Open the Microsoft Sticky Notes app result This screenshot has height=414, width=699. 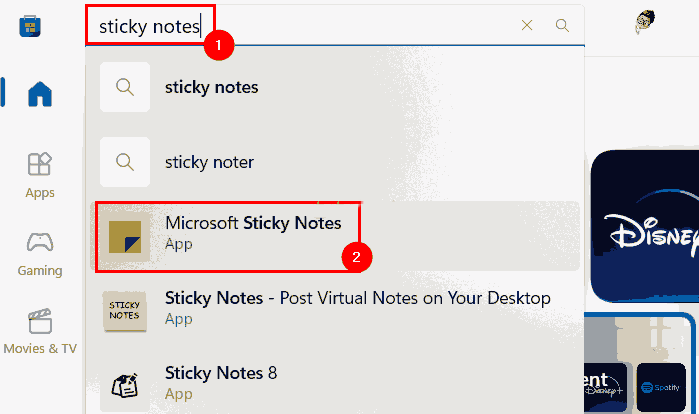click(335, 236)
